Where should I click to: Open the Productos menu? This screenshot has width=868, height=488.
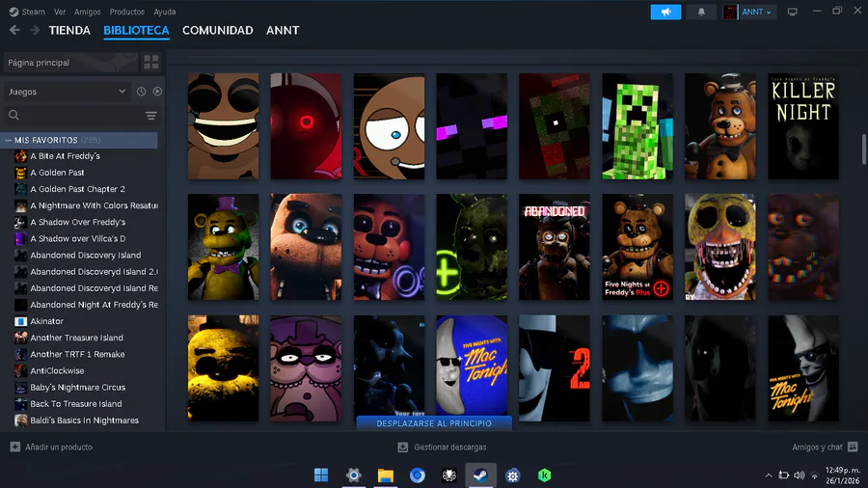126,12
